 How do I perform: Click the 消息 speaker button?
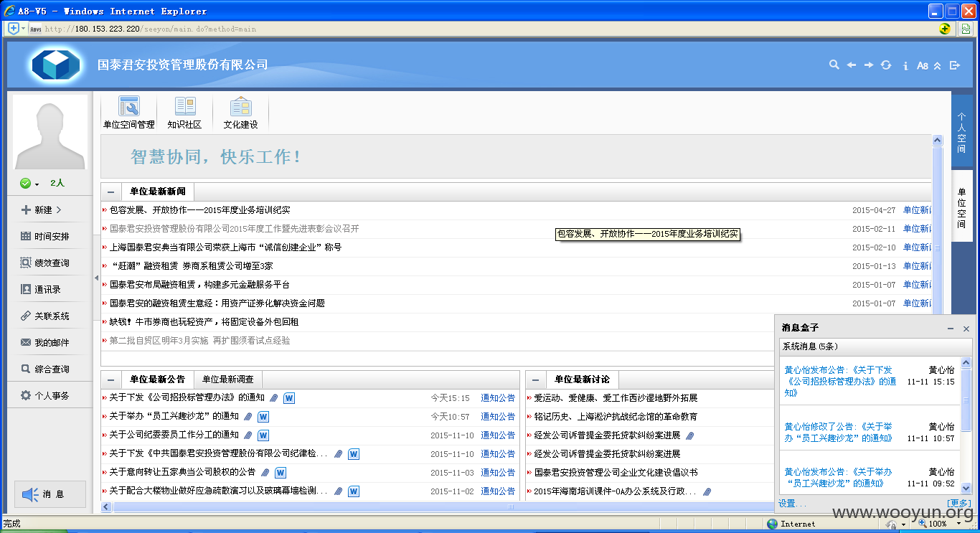click(x=50, y=494)
